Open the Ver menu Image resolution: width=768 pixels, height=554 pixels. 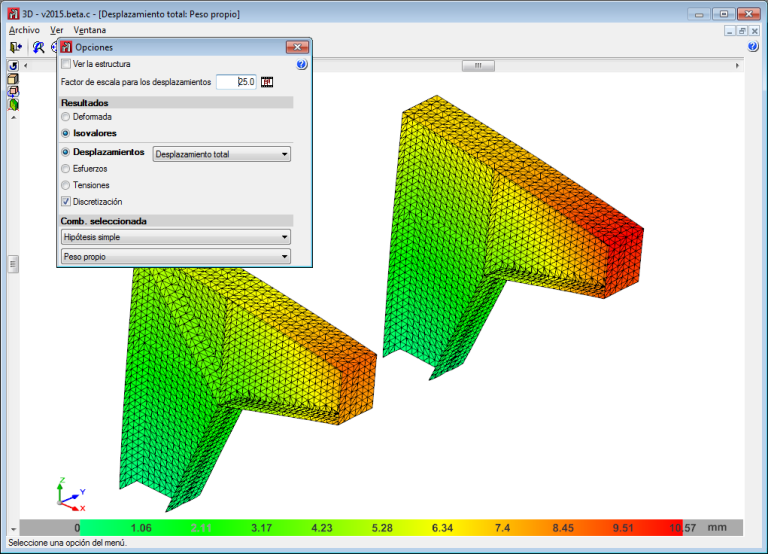(57, 30)
